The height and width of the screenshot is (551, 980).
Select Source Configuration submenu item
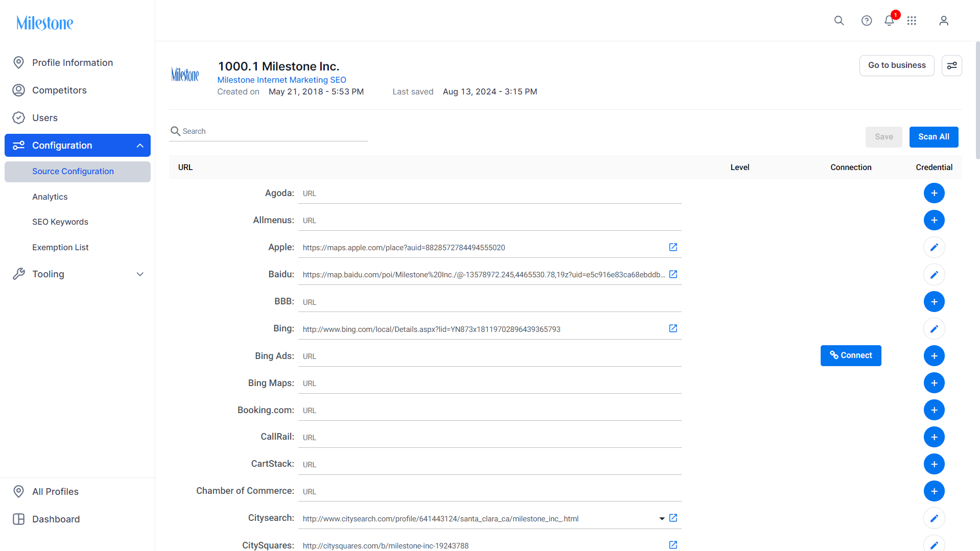point(78,172)
